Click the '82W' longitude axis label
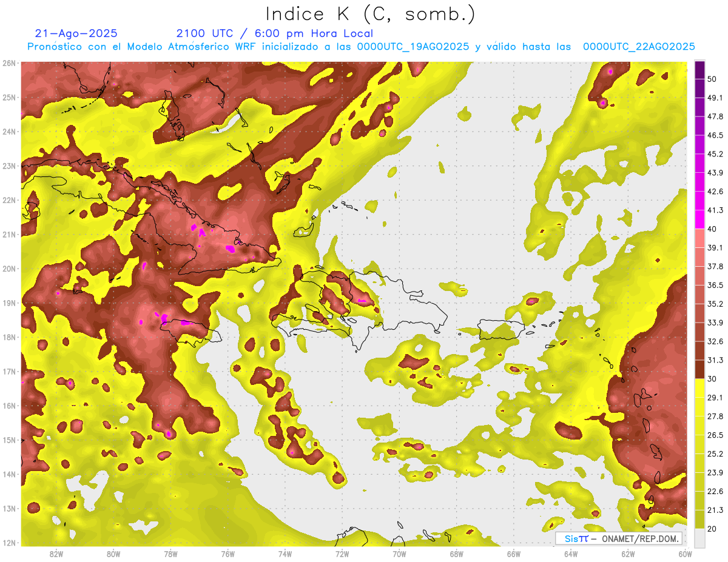Image resolution: width=728 pixels, height=562 pixels. tap(56, 554)
